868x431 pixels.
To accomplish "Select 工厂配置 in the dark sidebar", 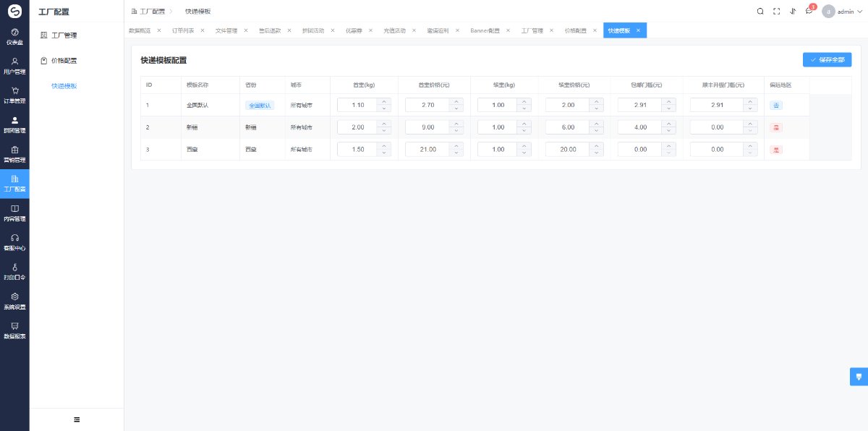I will (x=14, y=184).
